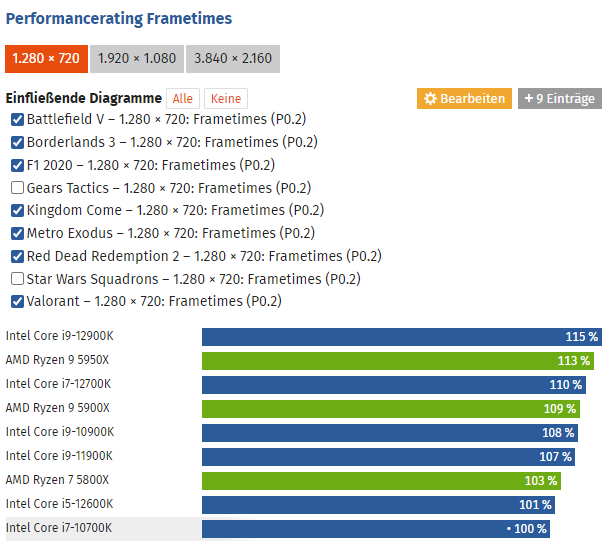The image size is (614, 541).
Task: Uncheck the Red Dead Redemption 2 checkbox
Action: (17, 256)
